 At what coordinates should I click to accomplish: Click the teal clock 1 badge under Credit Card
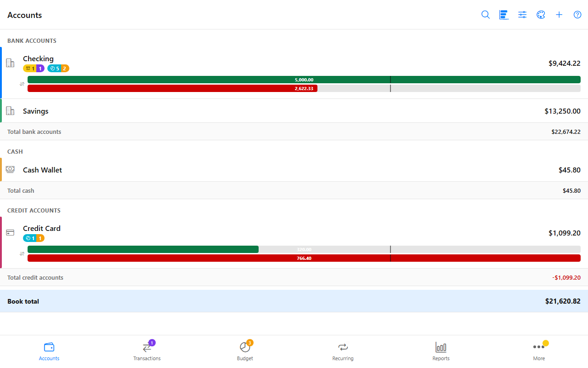30,238
